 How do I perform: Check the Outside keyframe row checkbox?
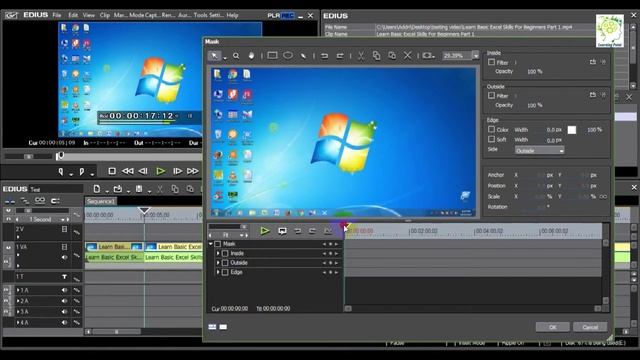(225, 262)
